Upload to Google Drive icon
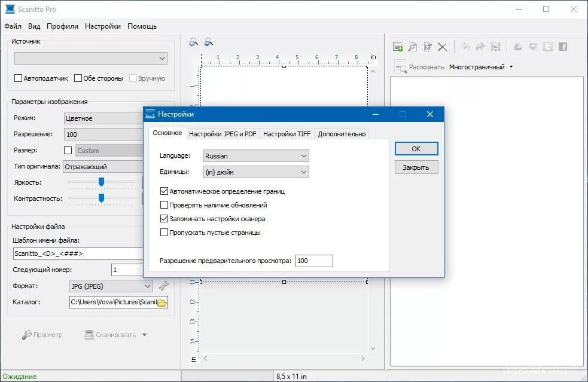Screen dimensions: 588x382 tap(518, 47)
